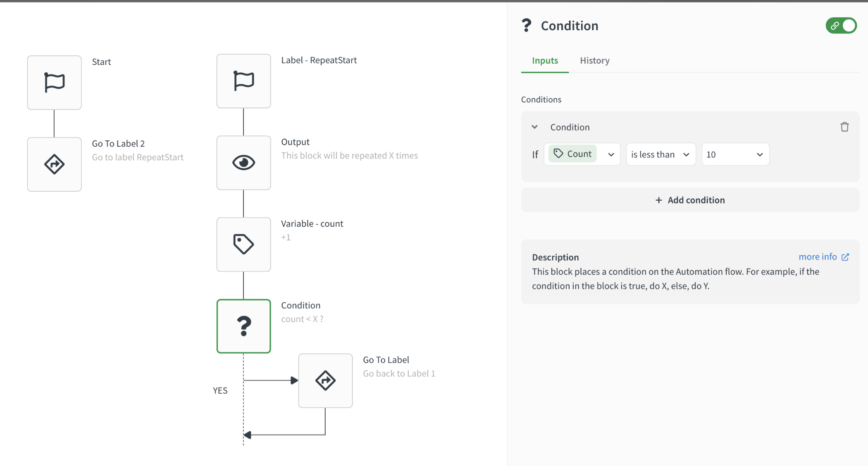Click the Add condition button
The image size is (868, 466).
point(690,200)
